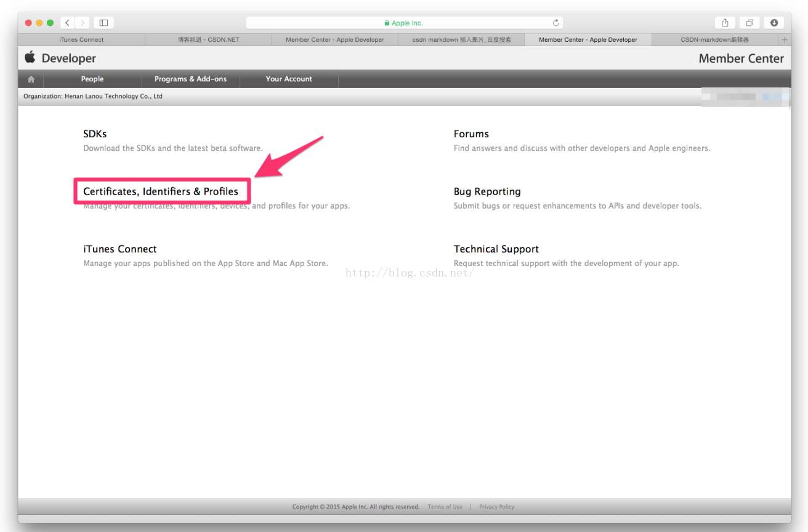Click Organization: Henan Lanou Technology text
808x532 pixels.
tap(93, 96)
